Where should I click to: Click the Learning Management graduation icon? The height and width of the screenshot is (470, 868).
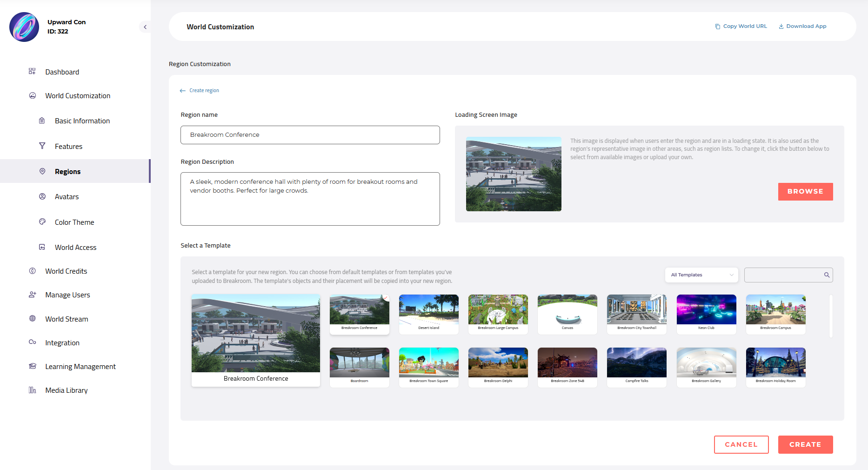coord(33,366)
